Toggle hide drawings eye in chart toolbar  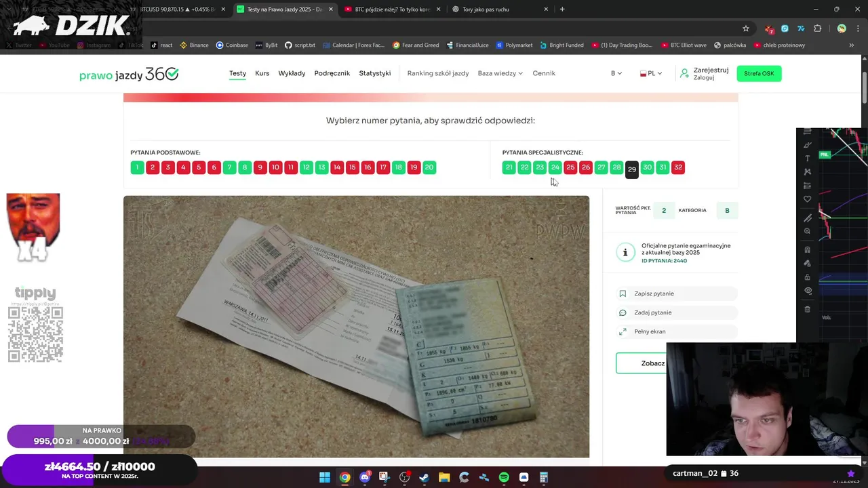[807, 291]
